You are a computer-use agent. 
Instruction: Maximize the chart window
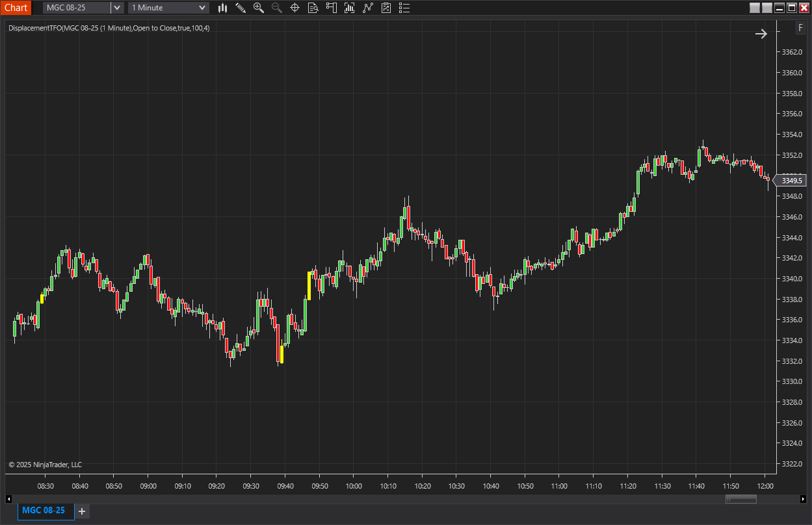click(x=792, y=8)
